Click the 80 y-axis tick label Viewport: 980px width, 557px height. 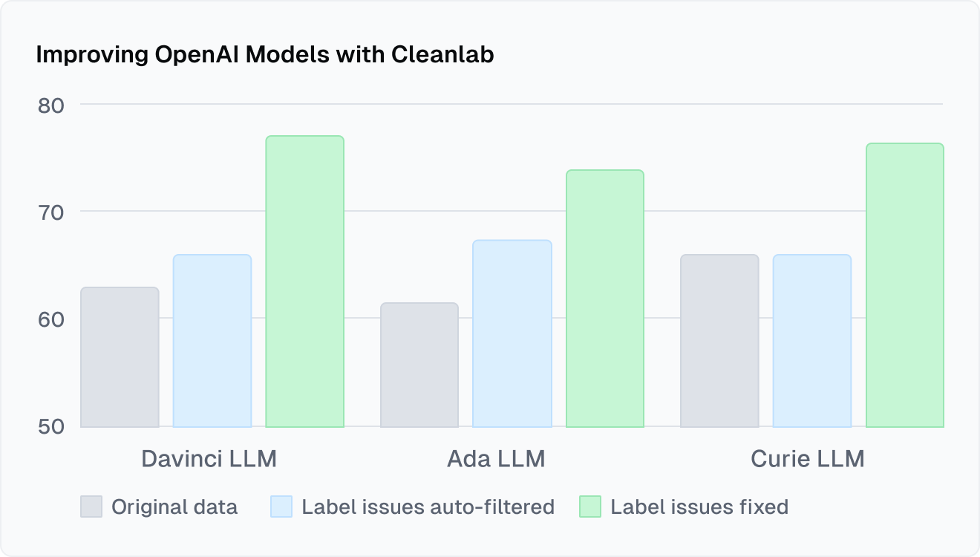(x=51, y=105)
